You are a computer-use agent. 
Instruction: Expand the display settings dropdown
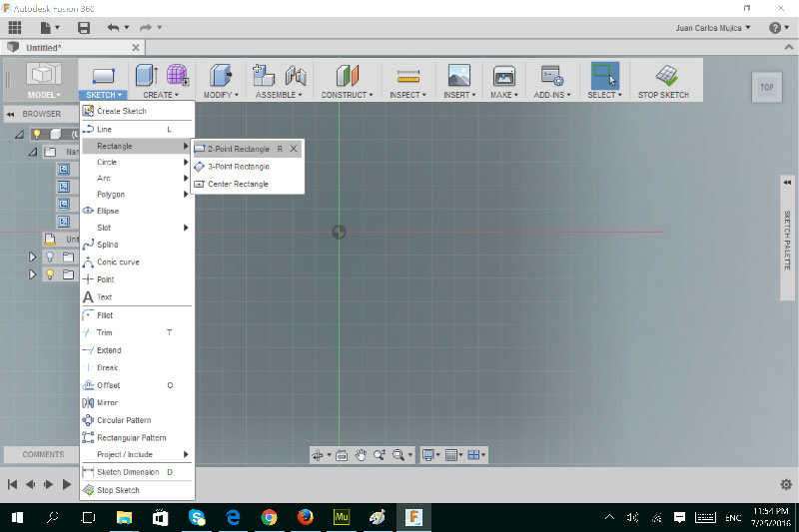point(438,455)
